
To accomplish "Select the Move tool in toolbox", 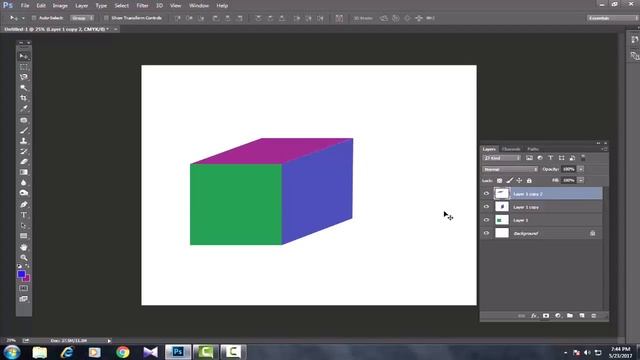I will [x=24, y=56].
